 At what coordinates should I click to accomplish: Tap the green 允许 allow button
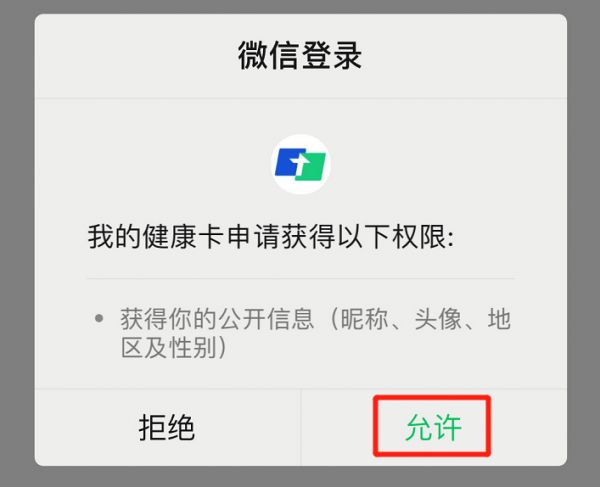[x=434, y=427]
